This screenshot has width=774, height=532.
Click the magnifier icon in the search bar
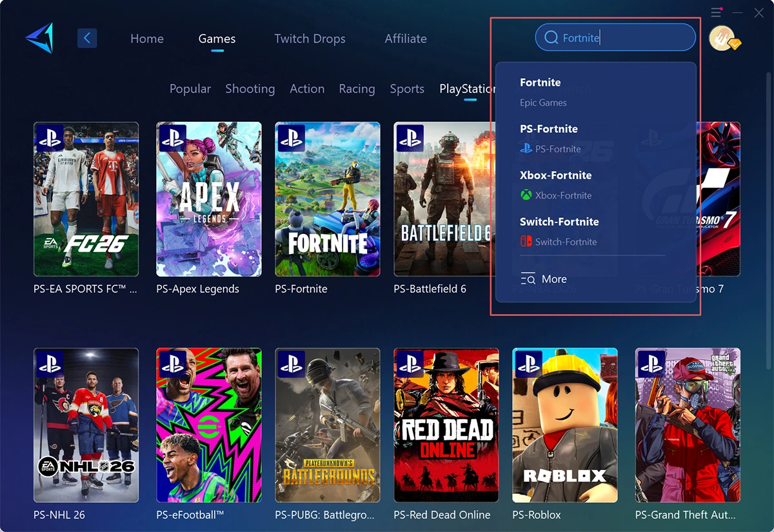551,37
